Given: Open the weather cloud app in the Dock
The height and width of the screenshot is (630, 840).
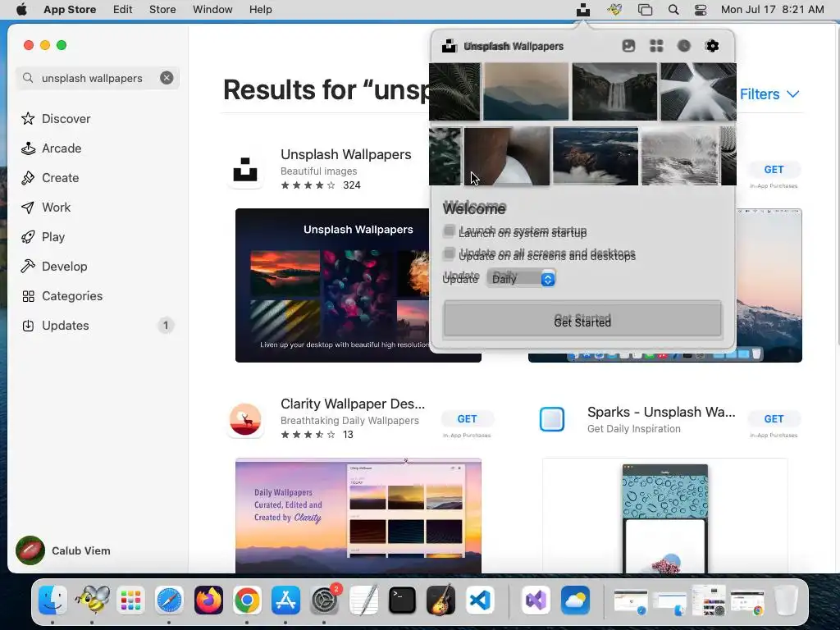Looking at the screenshot, I should pos(575,600).
